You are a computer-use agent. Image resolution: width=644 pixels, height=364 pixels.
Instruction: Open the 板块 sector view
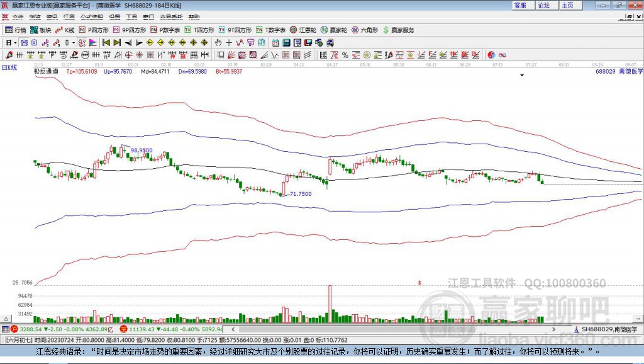pos(40,30)
